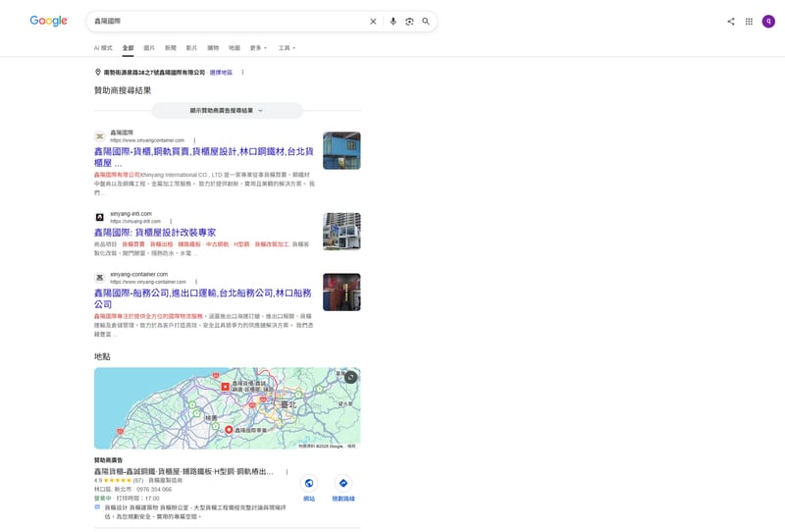Open the website globe icon for the place listing
The height and width of the screenshot is (532, 785).
309,483
